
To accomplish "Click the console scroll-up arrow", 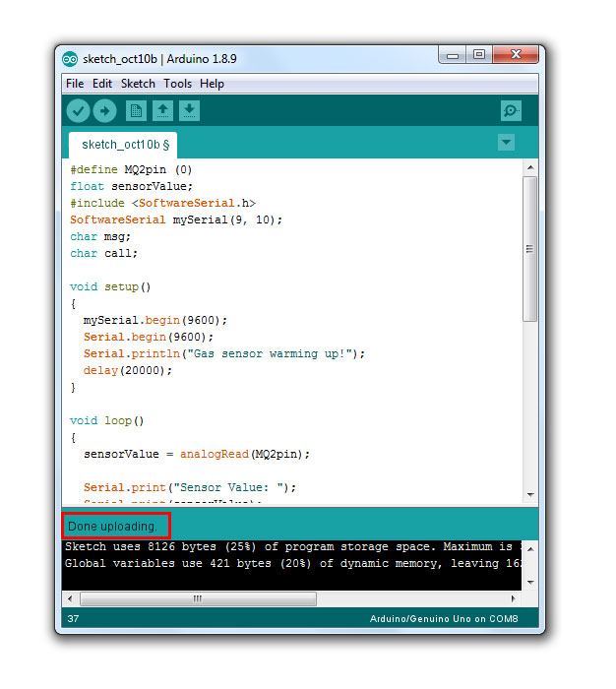I will (x=530, y=549).
